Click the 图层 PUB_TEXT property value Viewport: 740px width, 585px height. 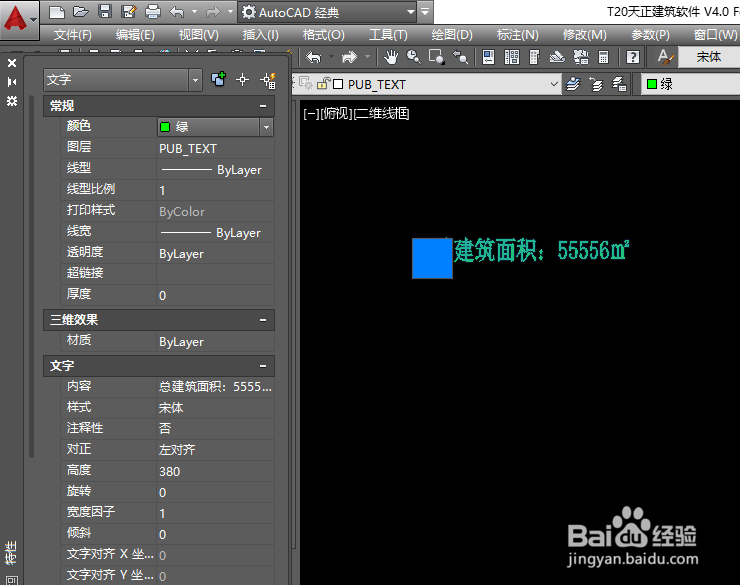pyautogui.click(x=215, y=149)
